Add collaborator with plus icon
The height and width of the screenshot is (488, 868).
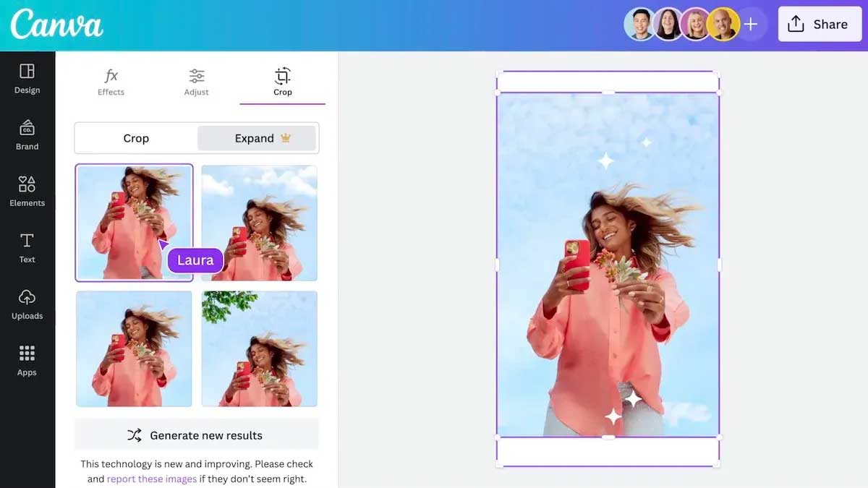[x=751, y=25]
